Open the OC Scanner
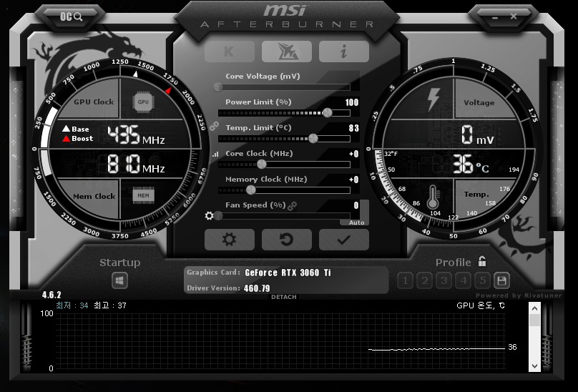578x392 pixels. (71, 16)
